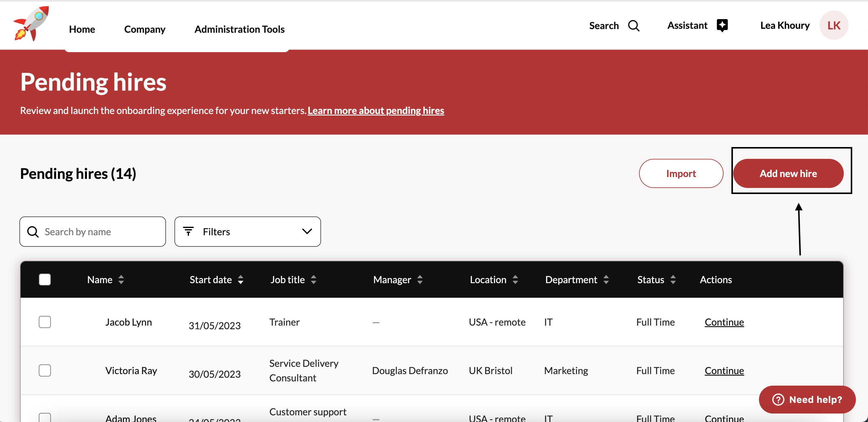Image resolution: width=868 pixels, height=422 pixels.
Task: Sort by Name column arrows
Action: 121,280
